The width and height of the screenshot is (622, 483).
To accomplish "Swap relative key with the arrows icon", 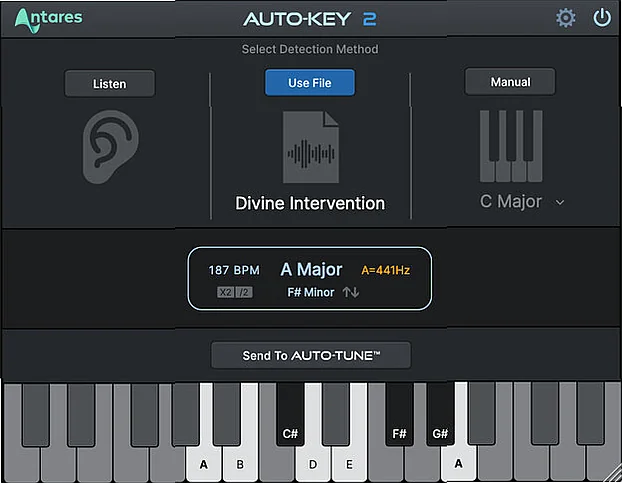I will [351, 292].
